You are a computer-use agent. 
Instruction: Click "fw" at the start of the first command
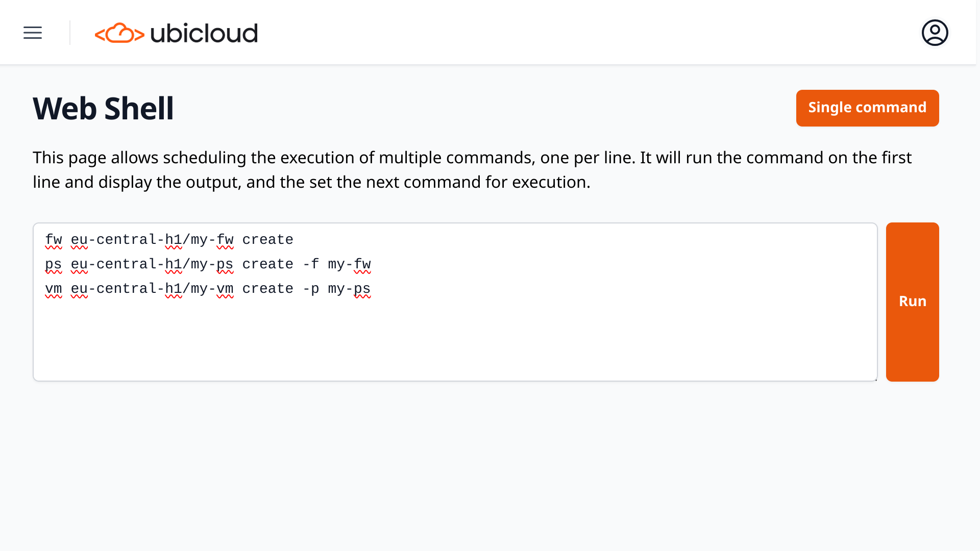click(x=54, y=240)
